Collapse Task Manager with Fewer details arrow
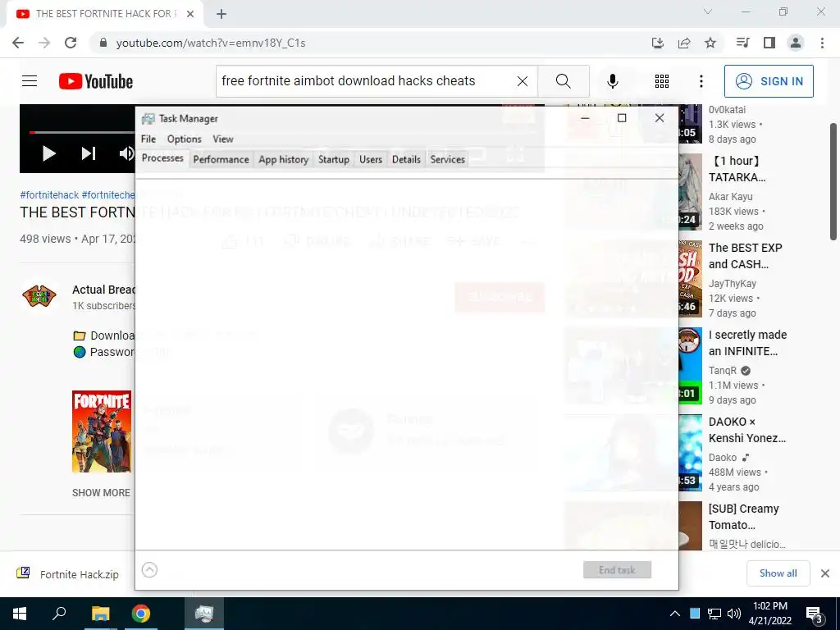Screen dimensions: 840x630 point(149,570)
